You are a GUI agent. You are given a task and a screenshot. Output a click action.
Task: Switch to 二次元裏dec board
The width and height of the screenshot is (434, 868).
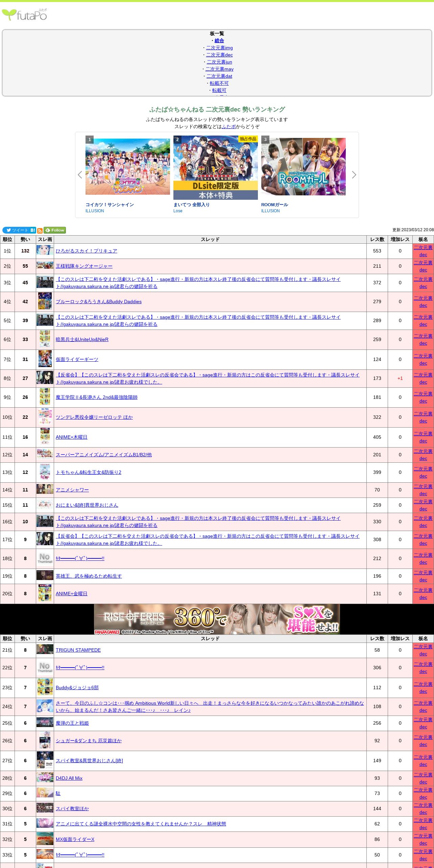click(x=219, y=55)
